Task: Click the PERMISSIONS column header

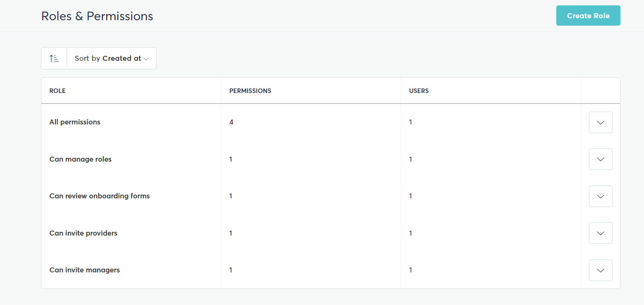Action: pyautogui.click(x=250, y=91)
